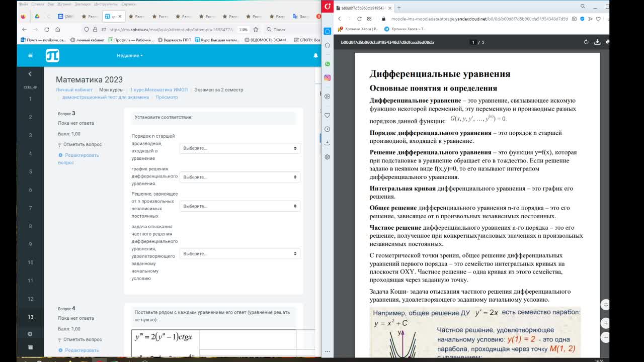
Task: Follow 'Личный кабинет' breadcrumb link
Action: [74, 89]
